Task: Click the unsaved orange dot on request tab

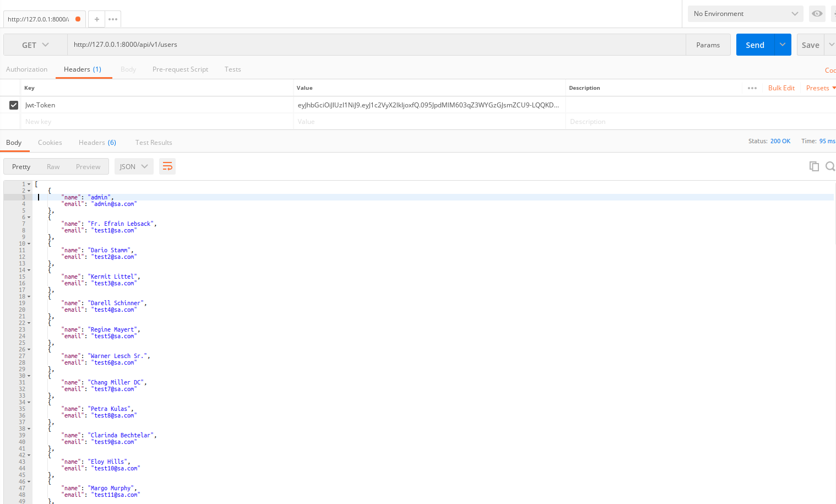Action: pyautogui.click(x=78, y=19)
